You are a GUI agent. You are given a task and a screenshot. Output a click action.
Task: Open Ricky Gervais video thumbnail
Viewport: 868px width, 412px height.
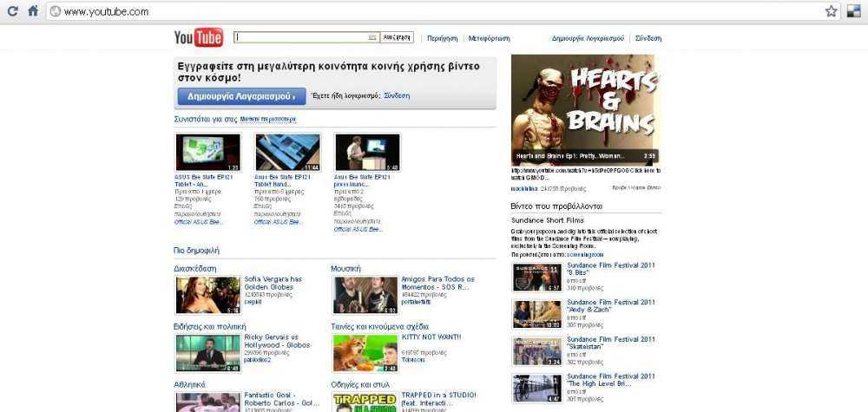[x=208, y=353]
